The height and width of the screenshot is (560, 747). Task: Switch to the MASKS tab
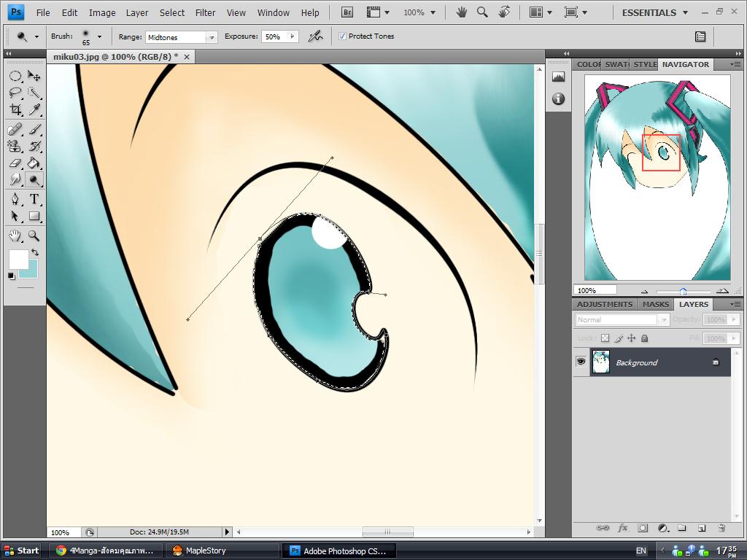click(x=656, y=304)
